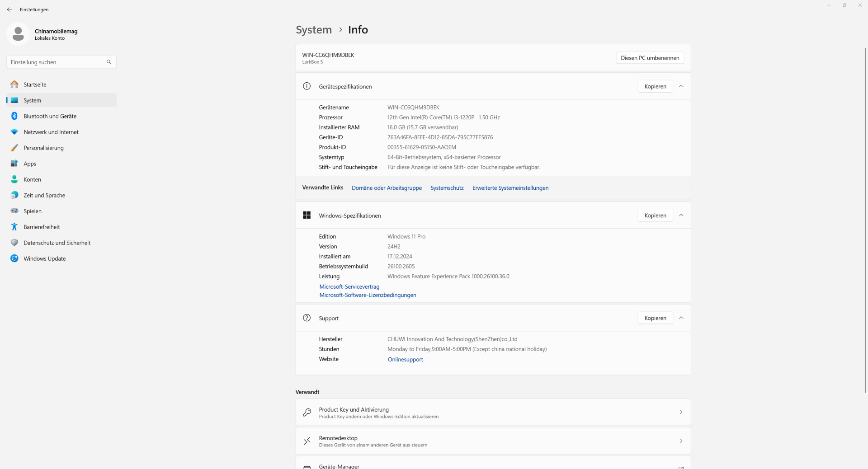Viewport: 868px width, 469px height.
Task: Click the key icon for Product Key
Action: (x=307, y=413)
